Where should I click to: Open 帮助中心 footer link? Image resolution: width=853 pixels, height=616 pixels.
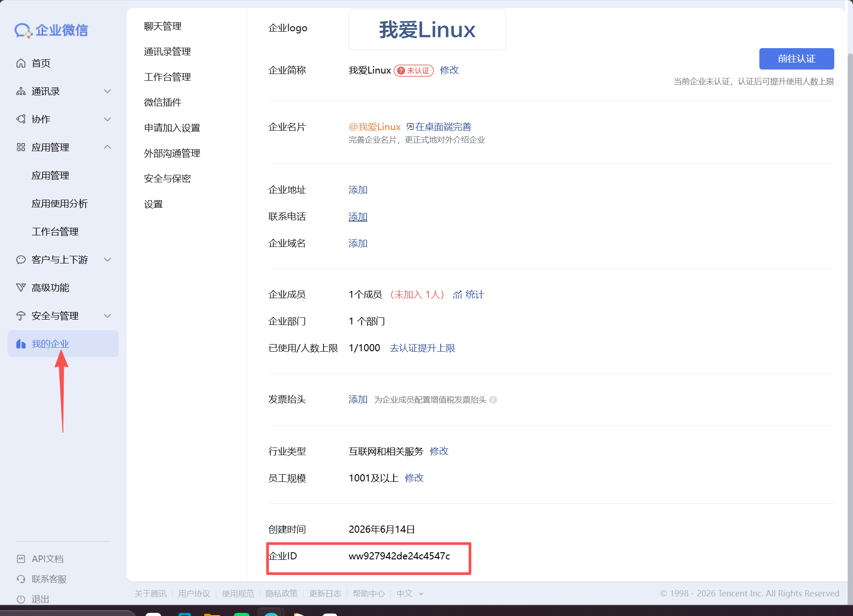(369, 594)
